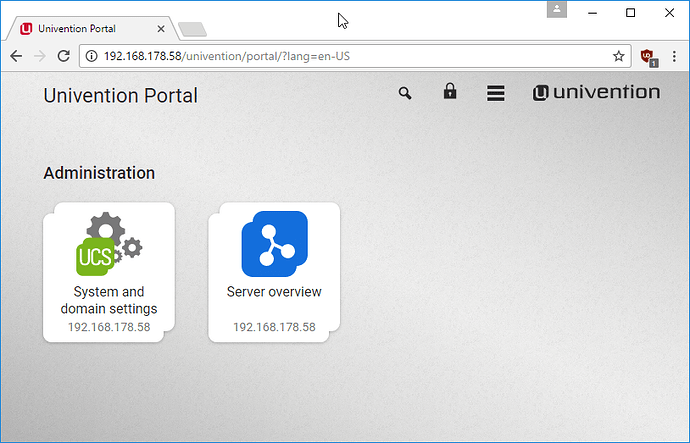Click the Univention logo in header
Screen dimensions: 690x443
click(596, 92)
